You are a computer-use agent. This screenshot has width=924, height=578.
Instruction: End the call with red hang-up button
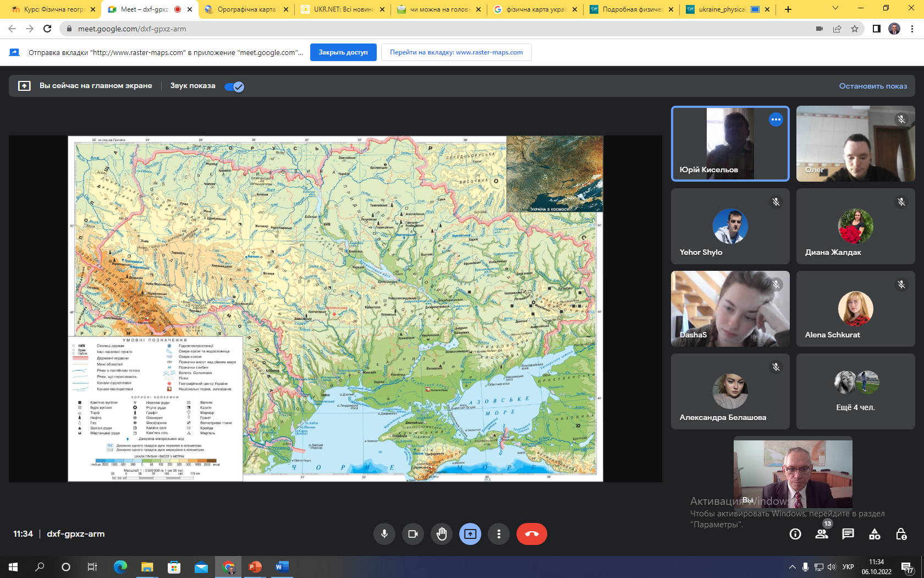[x=531, y=534]
